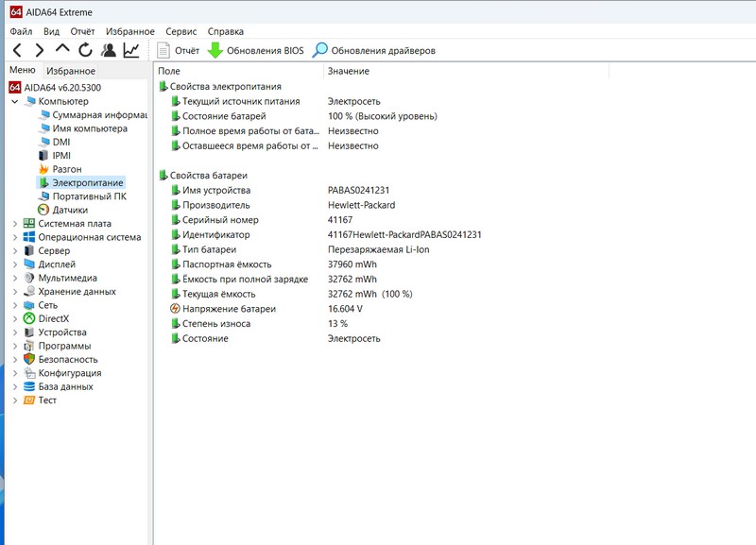The width and height of the screenshot is (756, 545).
Task: Go up one level with Up arrow
Action: pyautogui.click(x=62, y=50)
